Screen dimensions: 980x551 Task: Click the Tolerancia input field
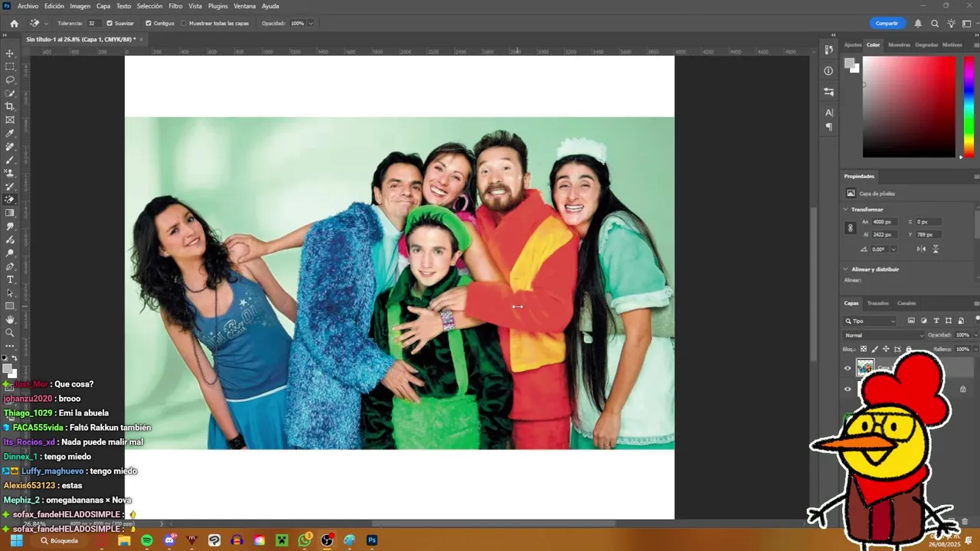(x=93, y=23)
